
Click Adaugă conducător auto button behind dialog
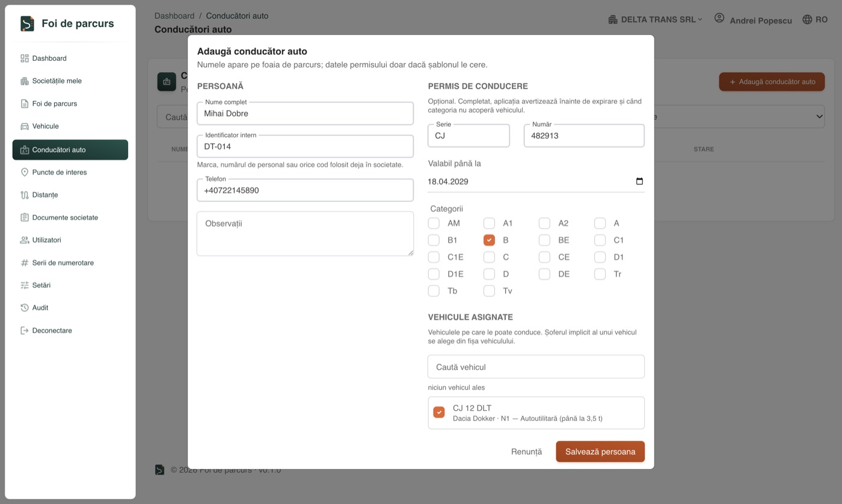click(x=772, y=82)
